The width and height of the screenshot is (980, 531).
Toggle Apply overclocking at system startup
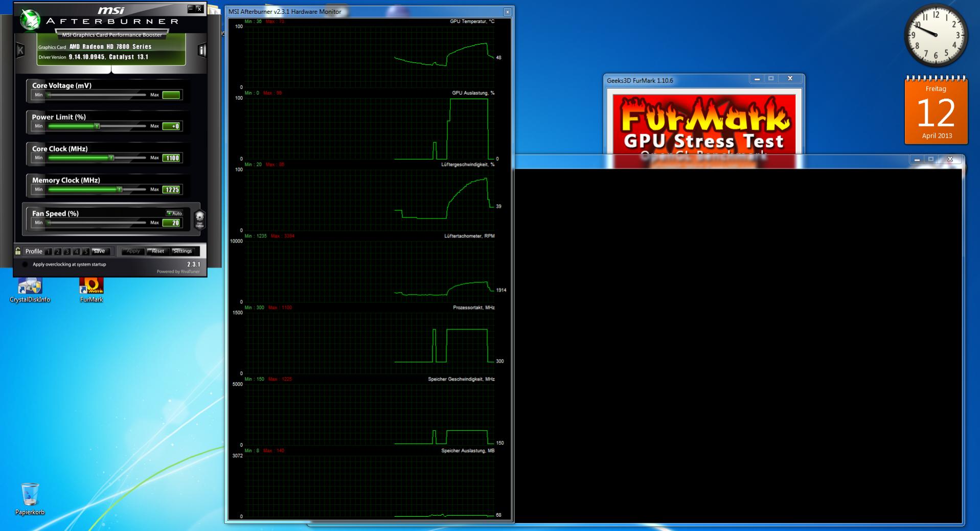pos(25,264)
